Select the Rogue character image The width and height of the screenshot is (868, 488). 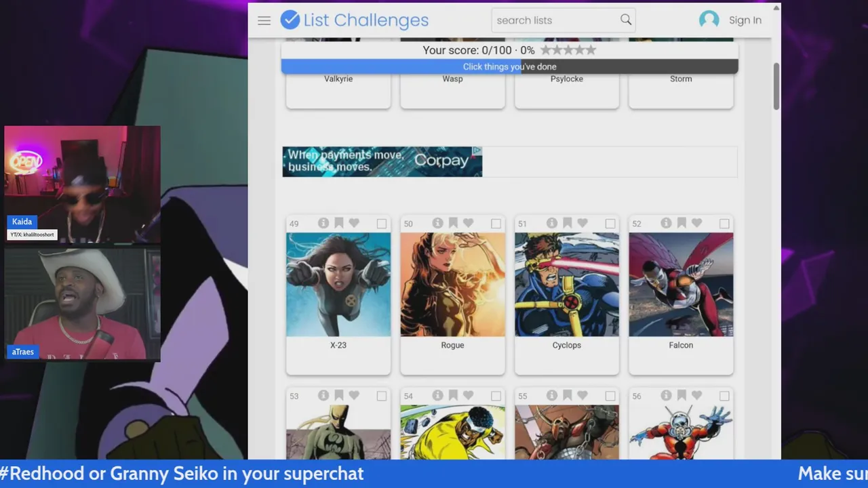coord(452,285)
